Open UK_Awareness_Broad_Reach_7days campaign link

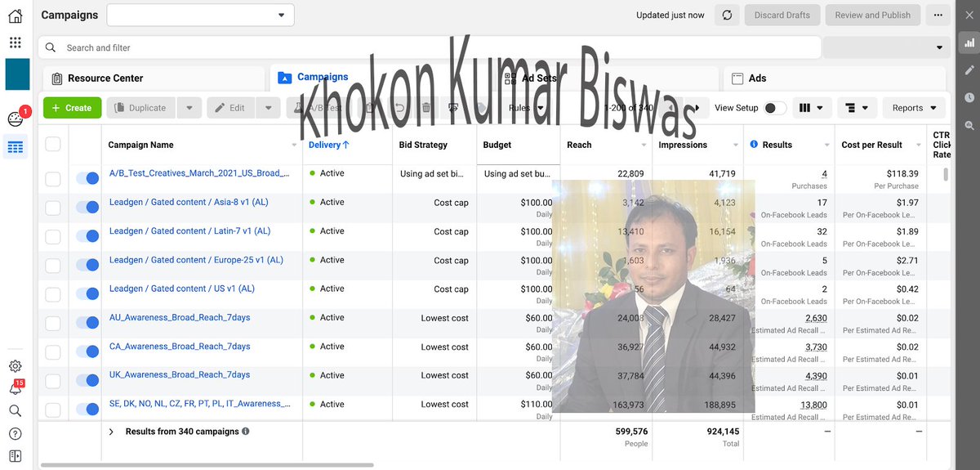(180, 374)
